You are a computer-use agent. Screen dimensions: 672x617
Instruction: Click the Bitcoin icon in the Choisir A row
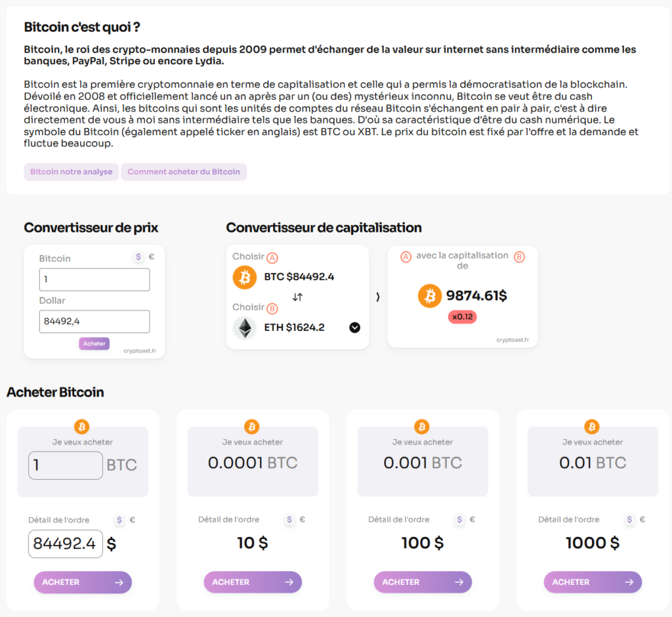pyautogui.click(x=245, y=277)
